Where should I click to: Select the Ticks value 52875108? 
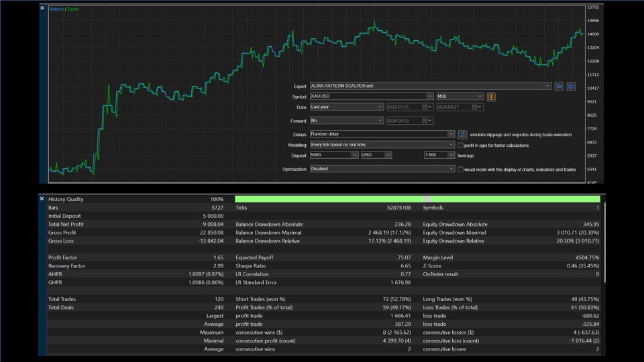398,208
